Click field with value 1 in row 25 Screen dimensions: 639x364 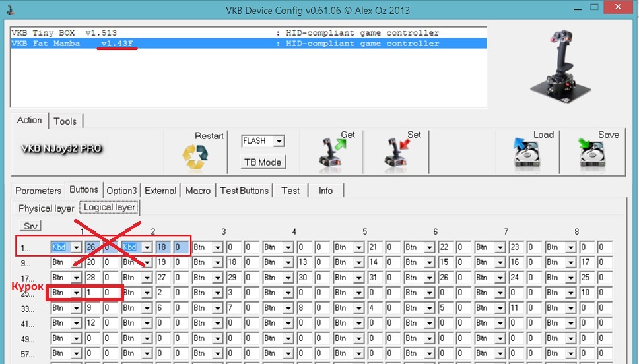[92, 293]
